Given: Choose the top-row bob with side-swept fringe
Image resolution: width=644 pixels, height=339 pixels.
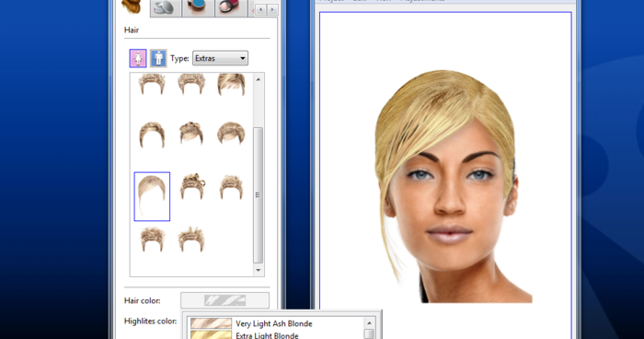Looking at the screenshot, I should (x=231, y=84).
